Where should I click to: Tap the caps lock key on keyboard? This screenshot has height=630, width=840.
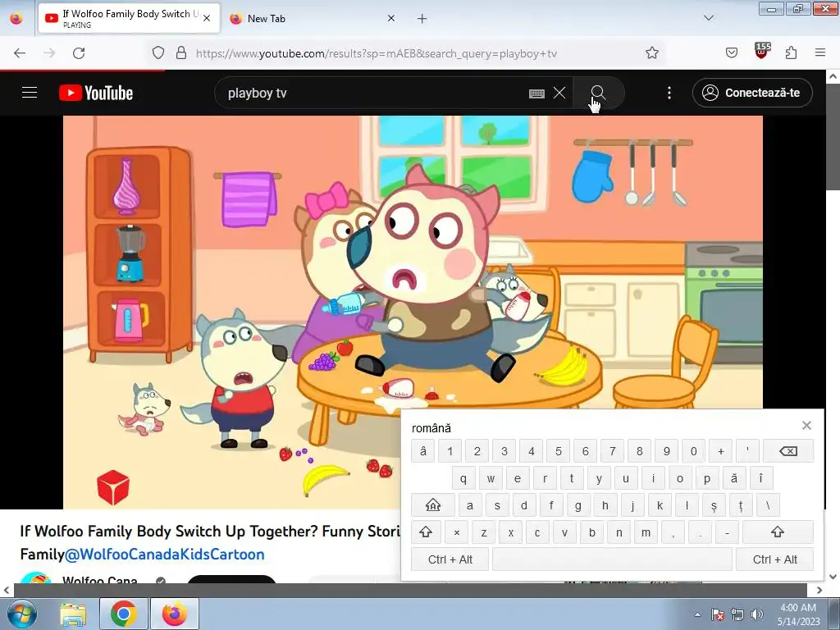click(433, 505)
